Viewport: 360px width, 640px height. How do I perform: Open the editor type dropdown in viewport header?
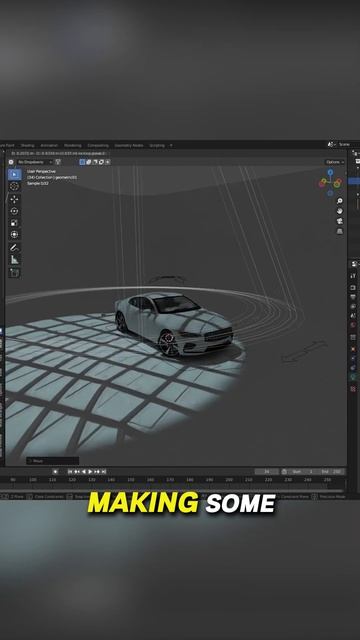click(x=11, y=162)
